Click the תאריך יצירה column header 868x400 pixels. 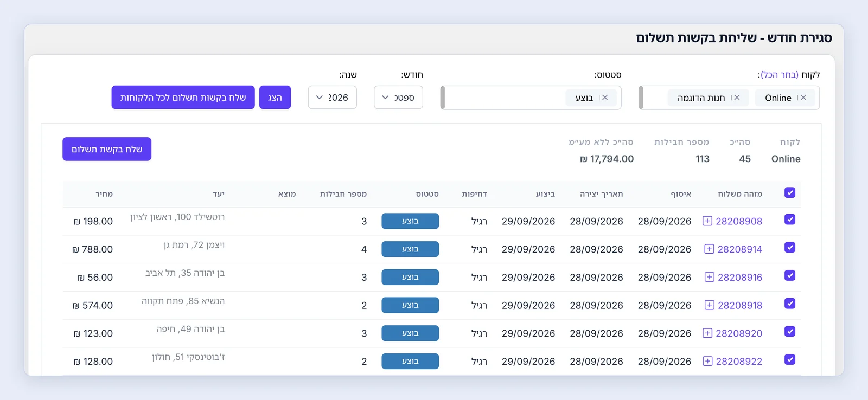pos(602,194)
